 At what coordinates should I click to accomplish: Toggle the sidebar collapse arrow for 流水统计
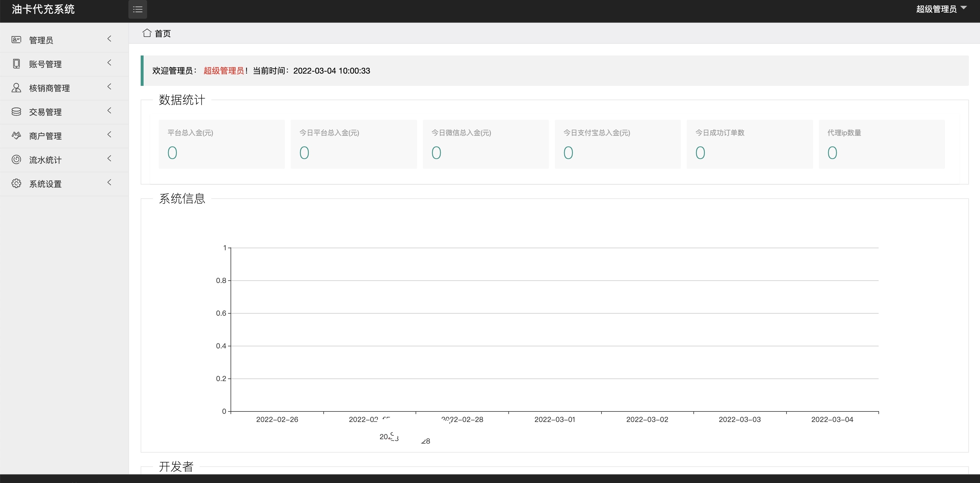tap(110, 159)
